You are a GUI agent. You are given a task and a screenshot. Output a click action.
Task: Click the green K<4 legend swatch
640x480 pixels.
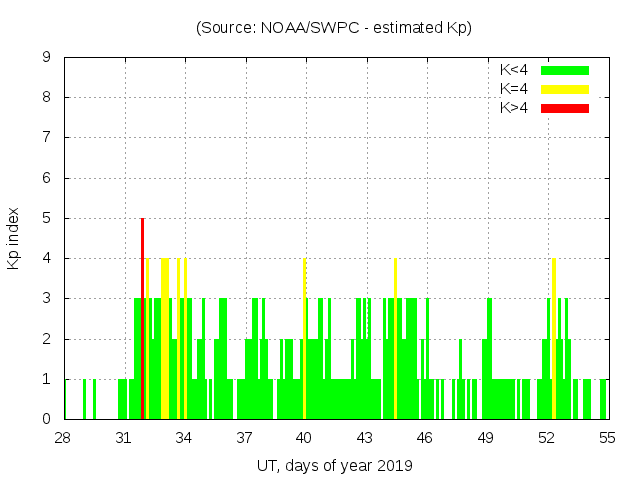click(565, 70)
